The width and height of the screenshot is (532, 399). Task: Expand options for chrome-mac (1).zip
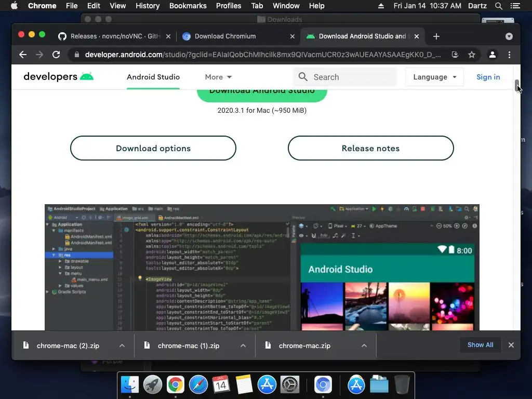[x=243, y=345]
